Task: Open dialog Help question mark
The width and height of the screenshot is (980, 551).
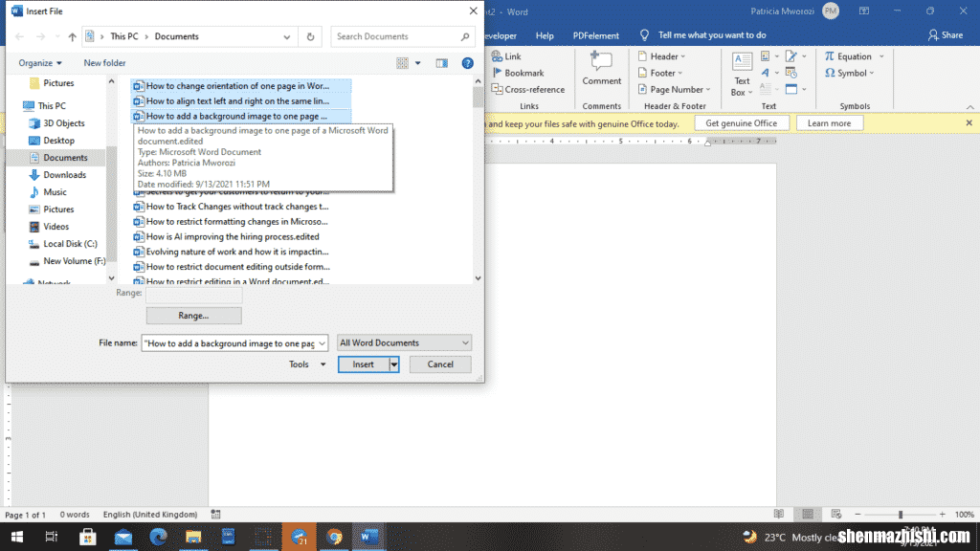Action: coord(467,63)
